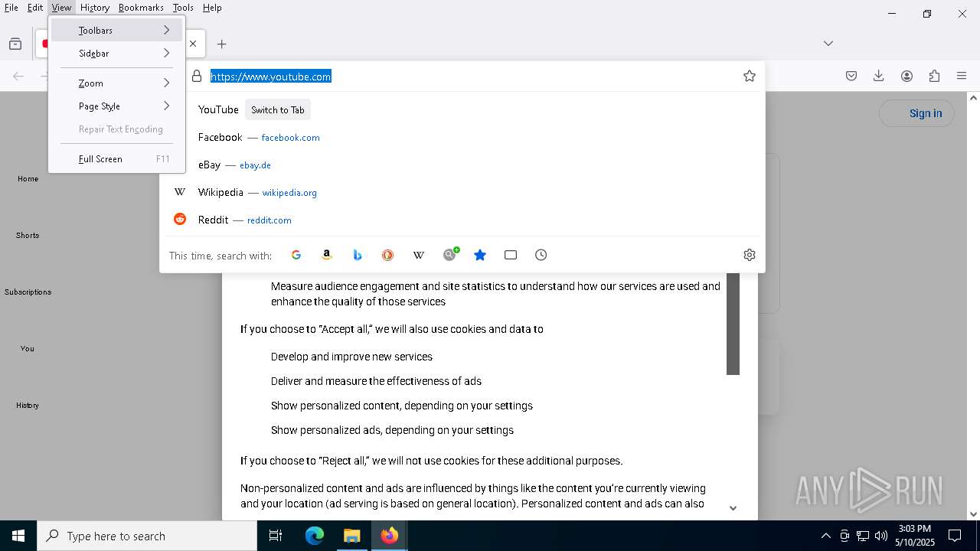This screenshot has height=551, width=980.
Task: Open the Save to Pocket icon
Action: (851, 76)
